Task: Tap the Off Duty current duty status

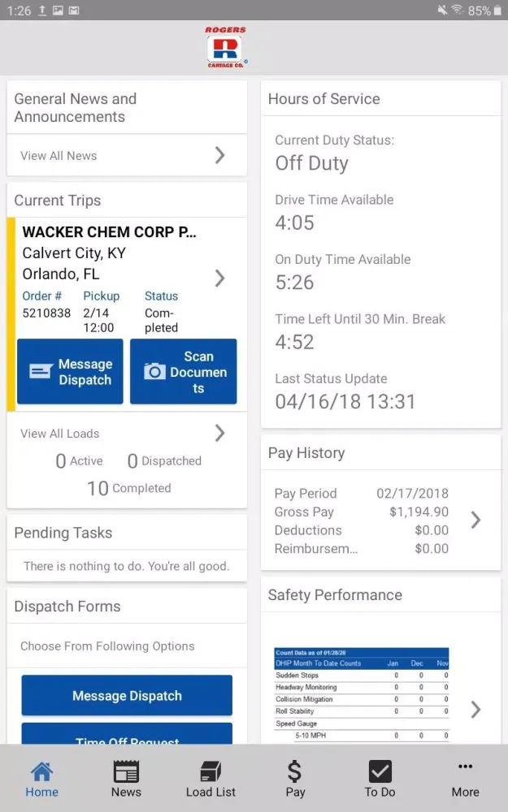Action: (x=311, y=163)
